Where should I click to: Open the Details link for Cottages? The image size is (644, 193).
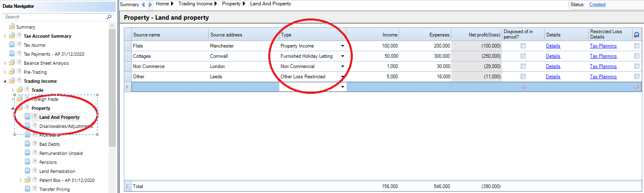(x=553, y=56)
